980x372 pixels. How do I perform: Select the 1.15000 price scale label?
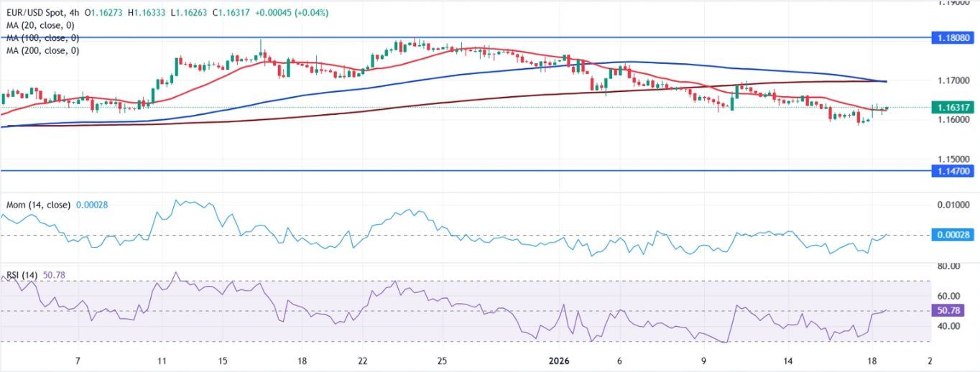tap(953, 158)
